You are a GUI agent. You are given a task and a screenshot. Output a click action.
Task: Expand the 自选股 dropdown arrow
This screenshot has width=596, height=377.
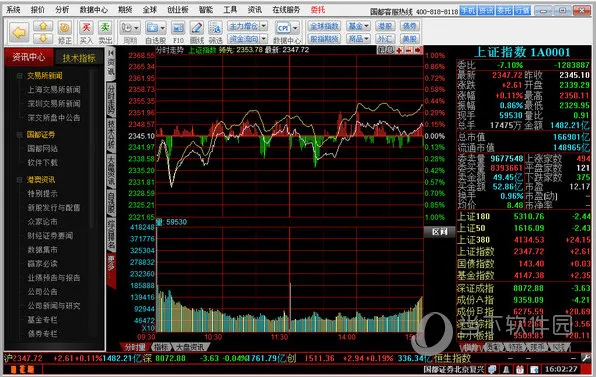(x=162, y=28)
